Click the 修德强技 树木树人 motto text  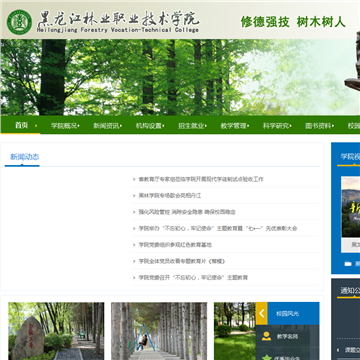(293, 22)
